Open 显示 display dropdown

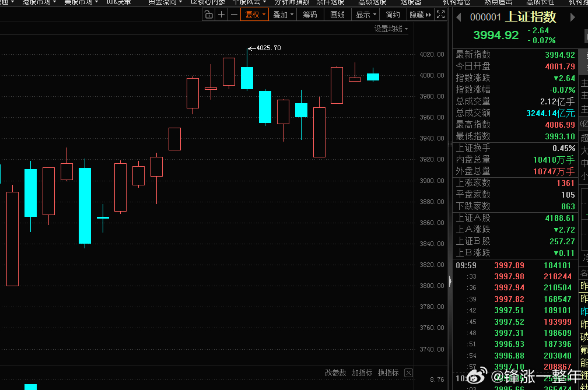coord(366,15)
